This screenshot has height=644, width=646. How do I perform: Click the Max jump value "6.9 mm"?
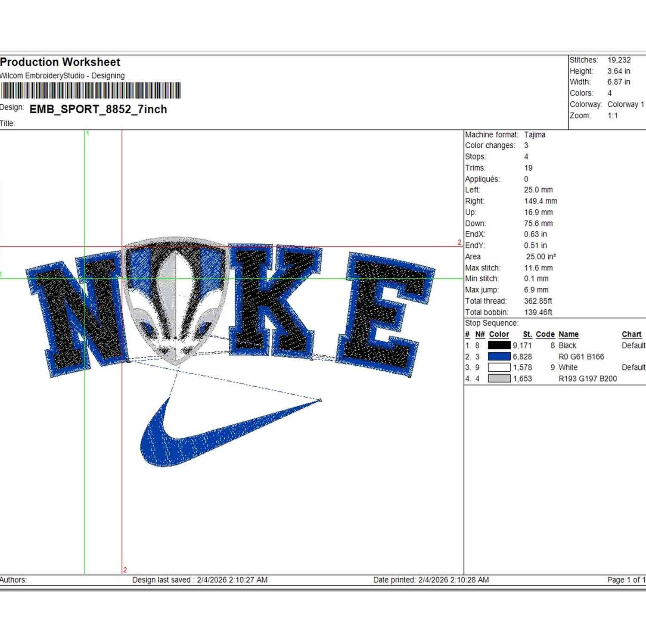[536, 290]
